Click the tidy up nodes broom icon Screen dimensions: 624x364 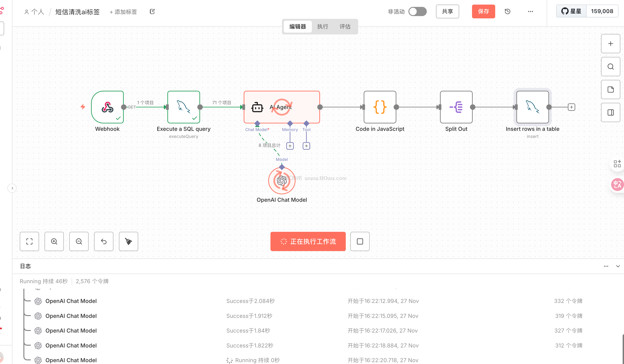(128, 241)
